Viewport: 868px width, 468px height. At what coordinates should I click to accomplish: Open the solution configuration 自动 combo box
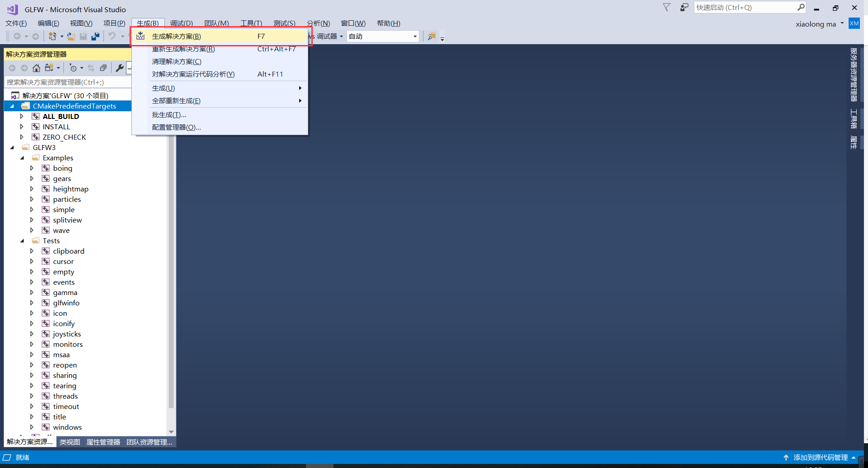pos(383,36)
